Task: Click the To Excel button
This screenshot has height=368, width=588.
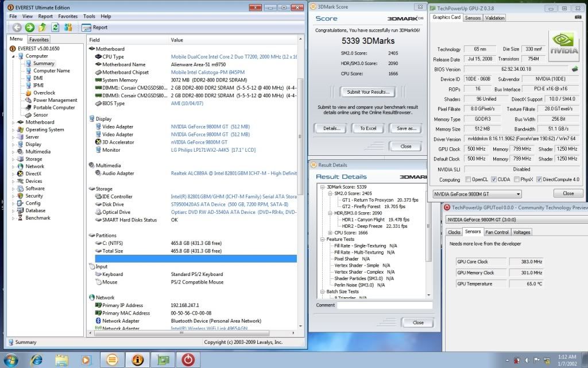Action: tap(368, 128)
